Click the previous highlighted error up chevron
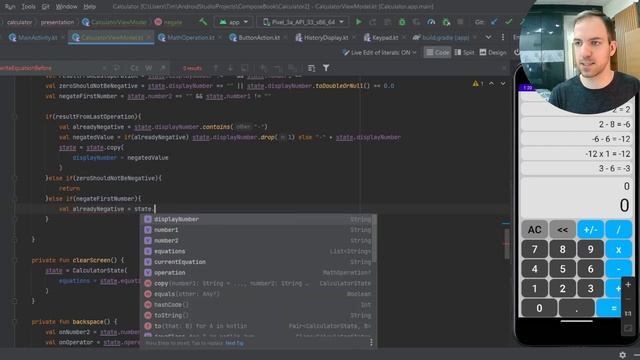 pyautogui.click(x=491, y=84)
